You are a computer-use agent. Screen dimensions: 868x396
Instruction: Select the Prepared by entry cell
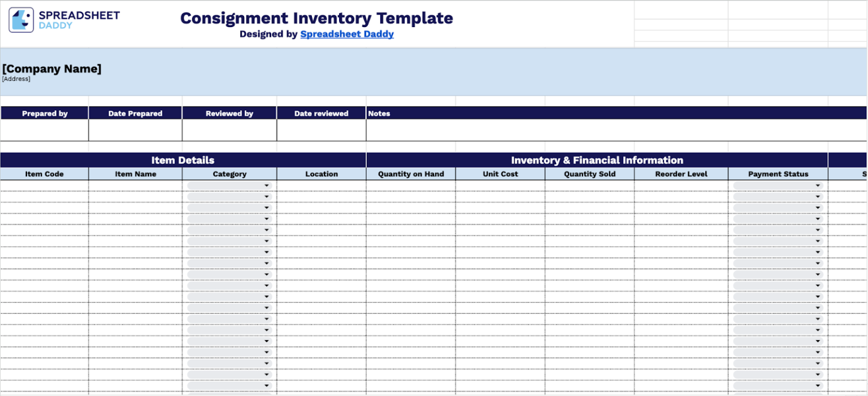click(x=45, y=129)
